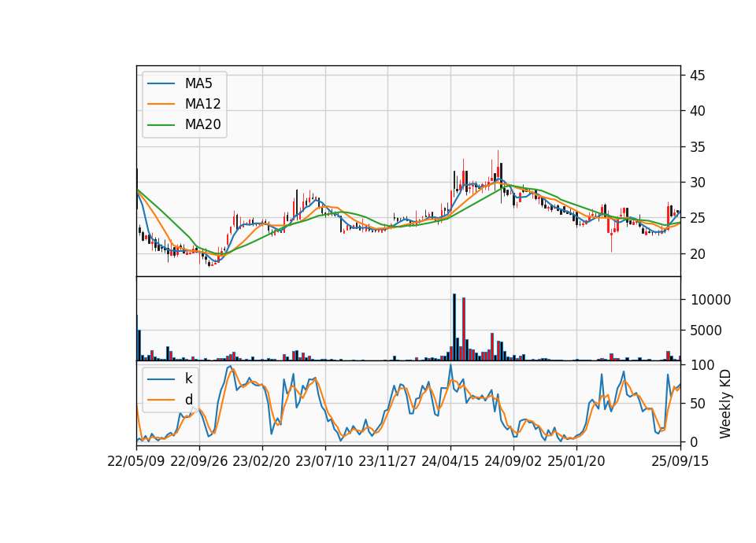Click the price axis value 45
The height and width of the screenshot is (543, 756).
[697, 76]
